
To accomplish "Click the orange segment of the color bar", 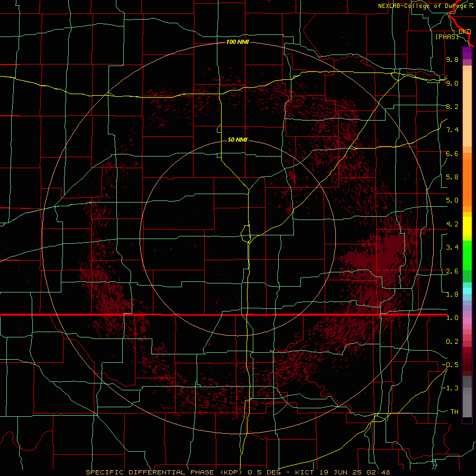I will click(x=467, y=183).
